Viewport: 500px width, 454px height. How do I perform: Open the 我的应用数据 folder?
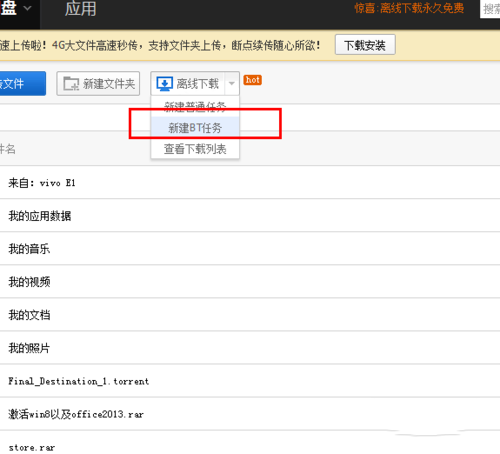(x=40, y=216)
